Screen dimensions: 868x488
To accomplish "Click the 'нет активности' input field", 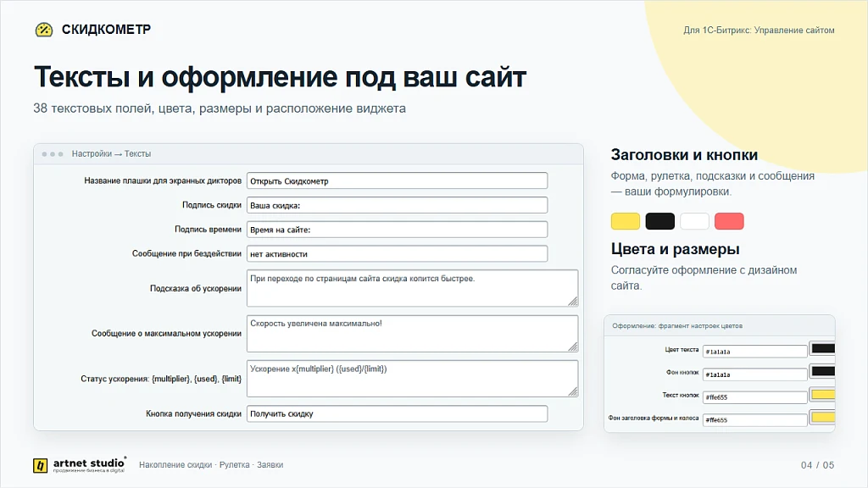I will (397, 254).
